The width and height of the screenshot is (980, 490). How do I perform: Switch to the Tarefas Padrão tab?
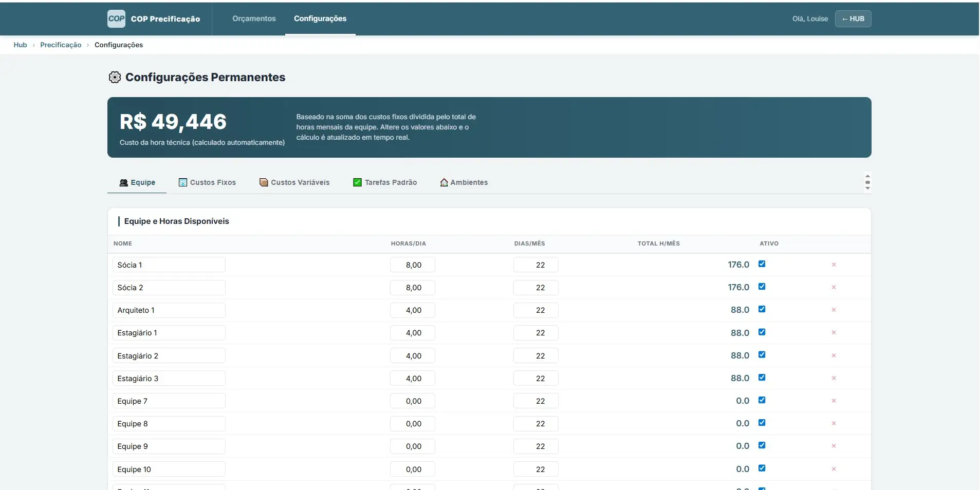tap(385, 182)
